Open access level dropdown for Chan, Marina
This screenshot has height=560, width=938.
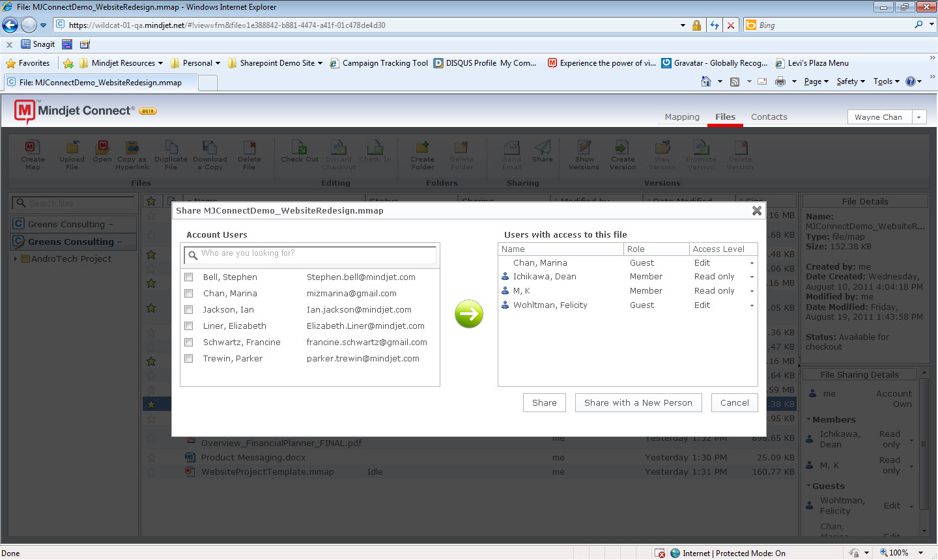[752, 263]
